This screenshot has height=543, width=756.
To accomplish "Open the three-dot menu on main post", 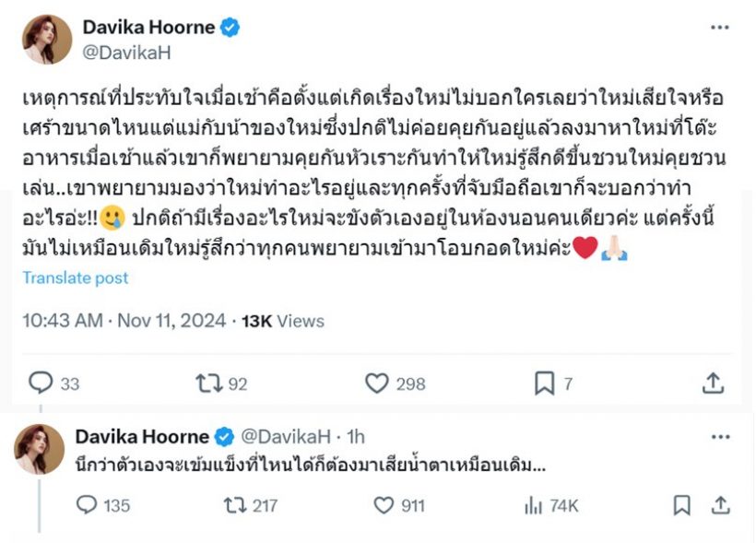I will (x=720, y=28).
